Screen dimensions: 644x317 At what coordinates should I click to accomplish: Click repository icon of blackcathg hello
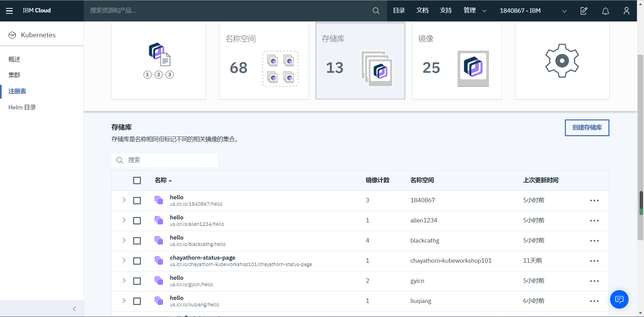tap(159, 241)
